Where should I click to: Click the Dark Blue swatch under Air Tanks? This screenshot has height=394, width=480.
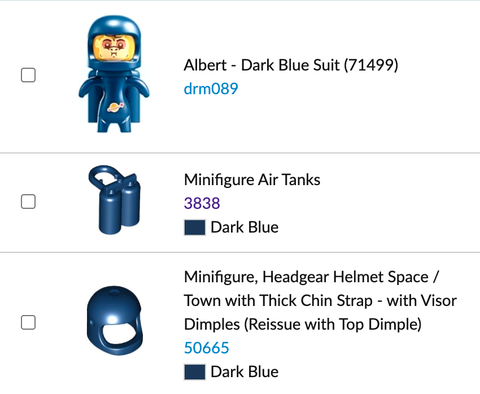(x=195, y=228)
